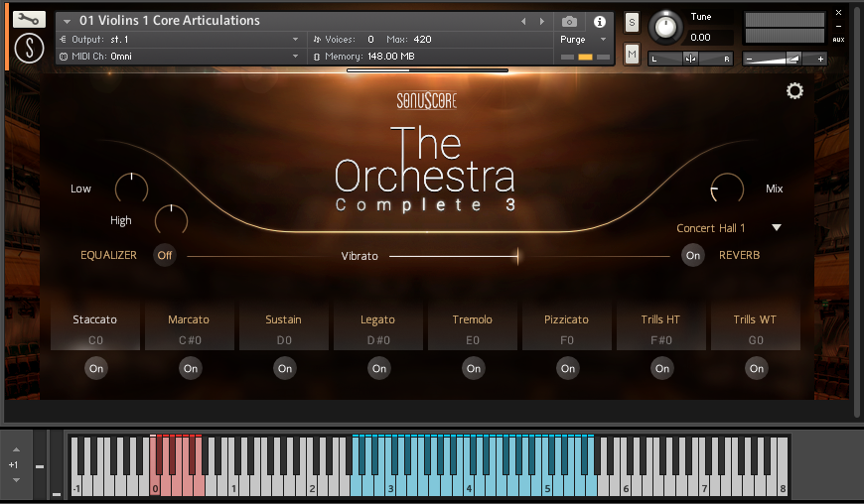Screen dimensions: 864x504
Task: Close the instrument with the X
Action: 838,12
